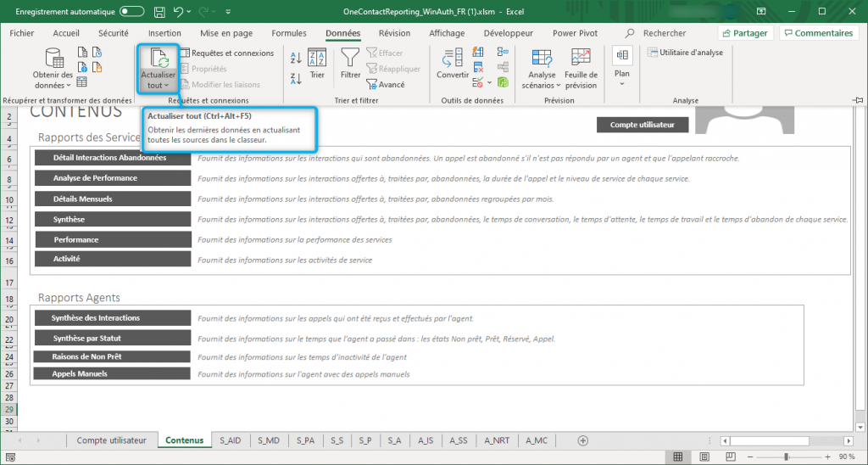Switch to the S_AID sheet tab
The height and width of the screenshot is (465, 868).
231,440
